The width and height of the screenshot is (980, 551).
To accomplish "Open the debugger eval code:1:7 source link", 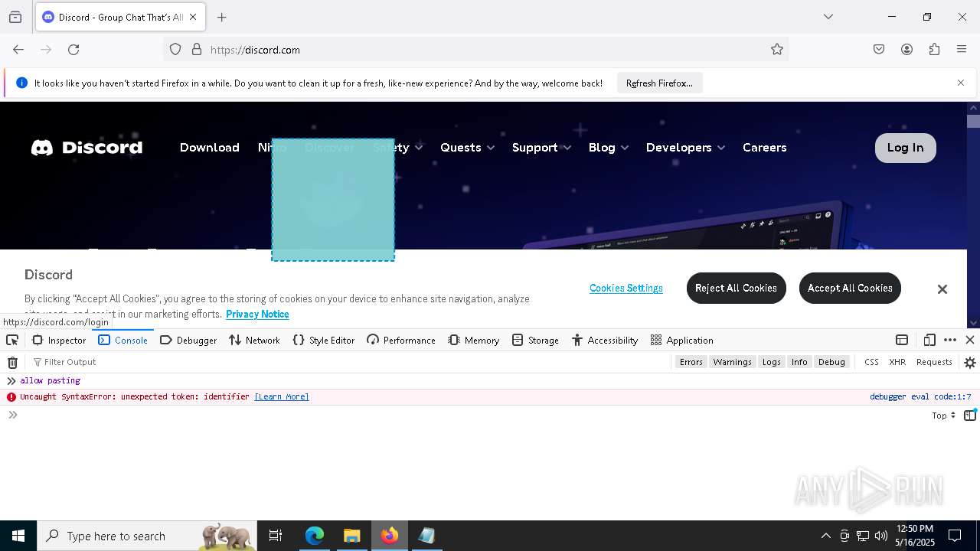I will click(x=920, y=397).
